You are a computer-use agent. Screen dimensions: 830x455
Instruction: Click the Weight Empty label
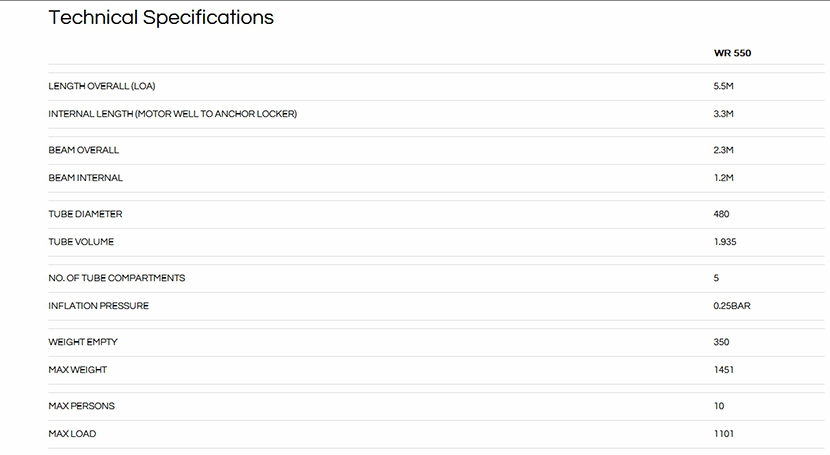[x=83, y=342]
